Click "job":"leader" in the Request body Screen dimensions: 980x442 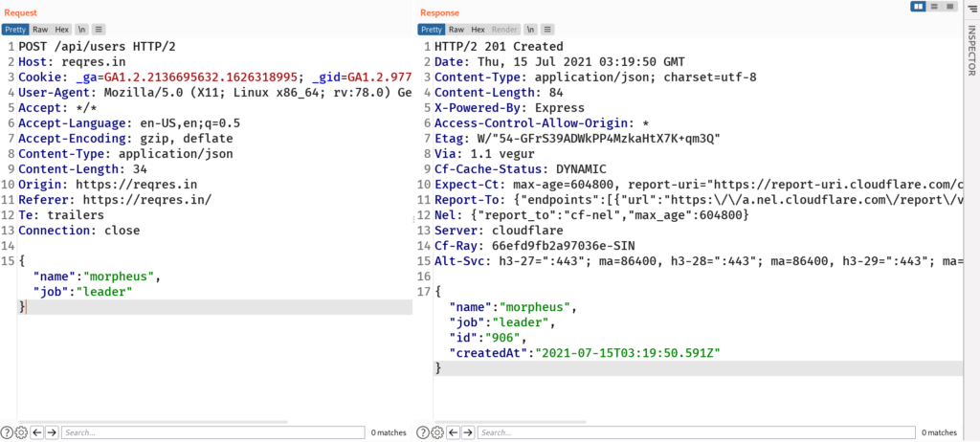pos(82,292)
